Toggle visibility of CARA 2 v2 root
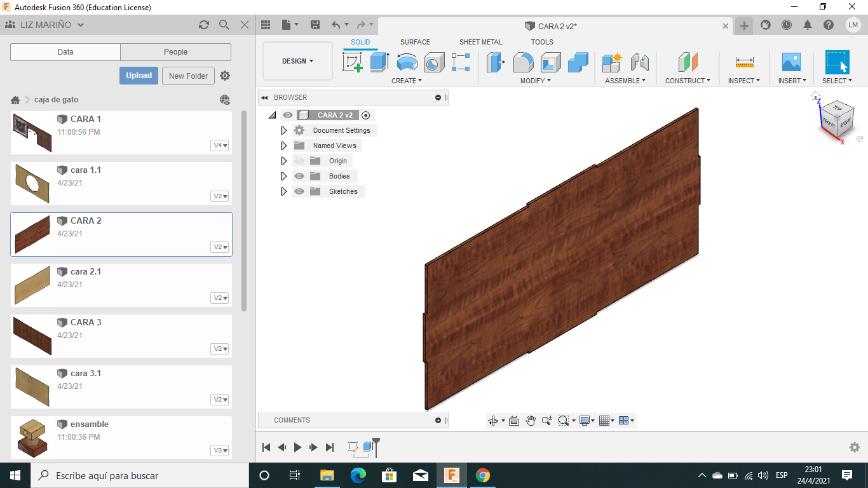This screenshot has height=488, width=868. [288, 115]
